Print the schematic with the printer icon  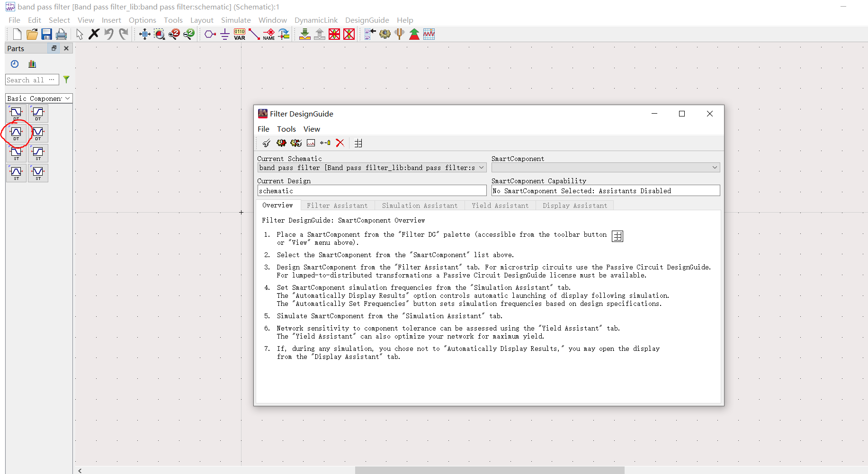pyautogui.click(x=61, y=34)
